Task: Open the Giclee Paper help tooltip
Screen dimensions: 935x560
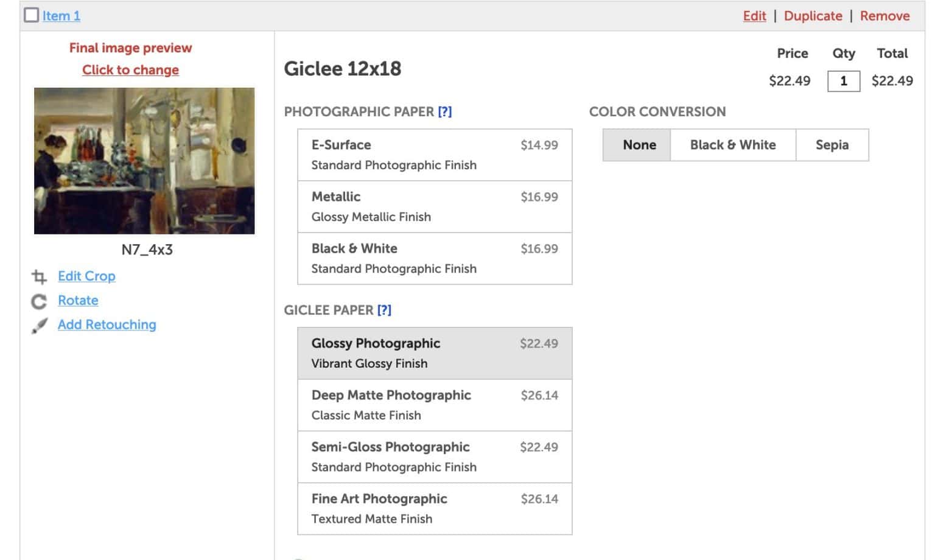Action: (385, 310)
